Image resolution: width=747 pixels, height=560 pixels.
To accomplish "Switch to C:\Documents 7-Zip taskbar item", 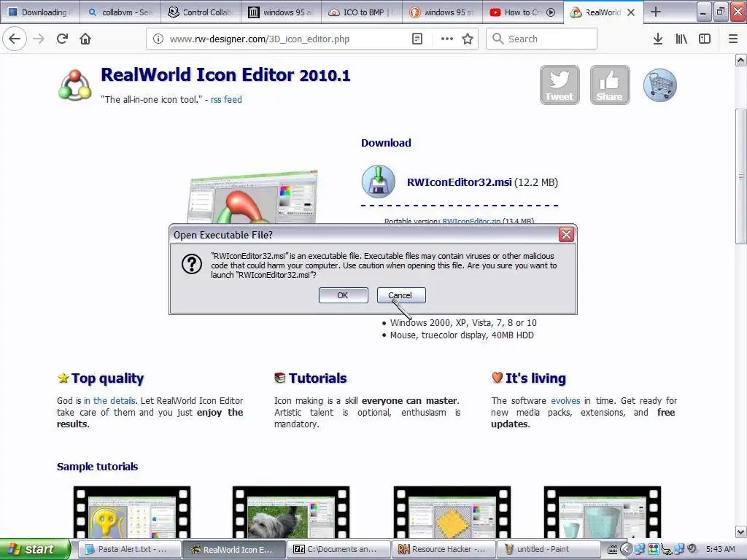I will click(338, 549).
